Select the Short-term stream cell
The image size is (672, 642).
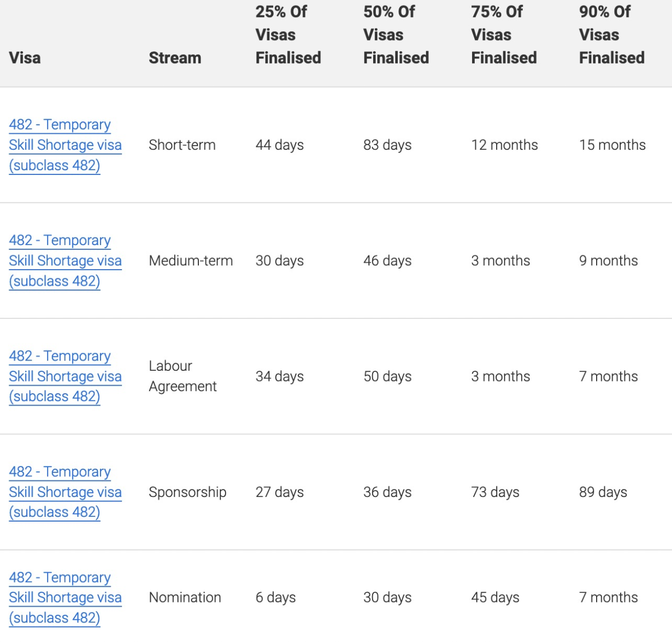point(182,145)
